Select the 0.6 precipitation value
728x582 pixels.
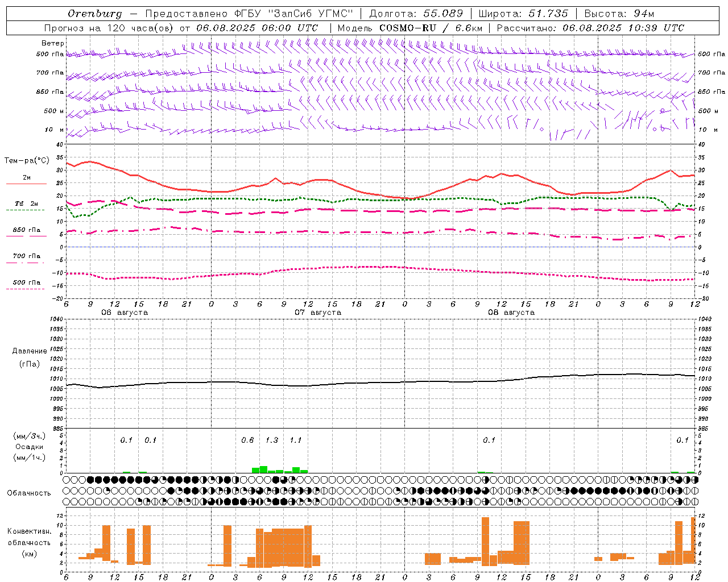[247, 440]
